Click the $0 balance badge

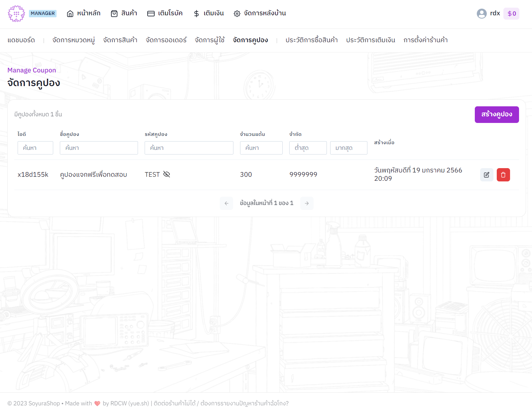click(511, 14)
